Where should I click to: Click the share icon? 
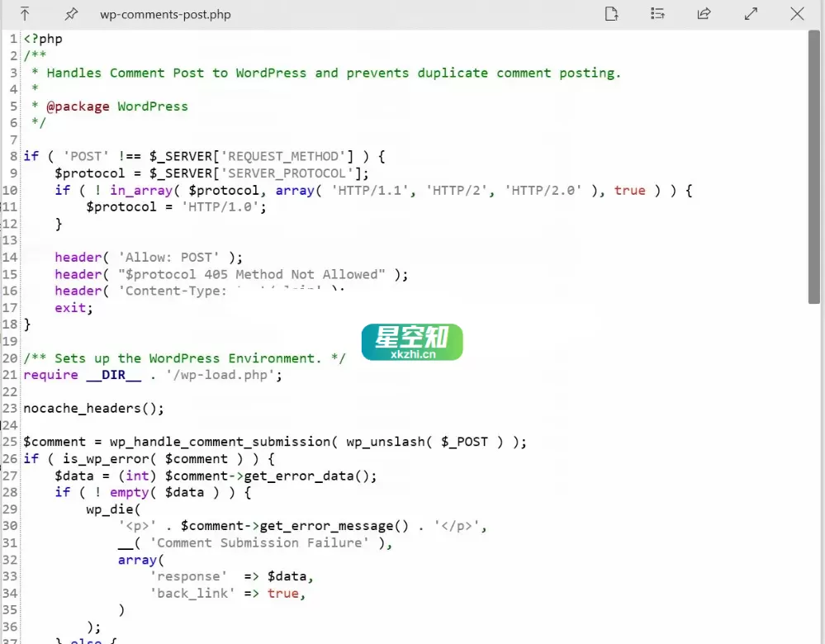pyautogui.click(x=704, y=14)
